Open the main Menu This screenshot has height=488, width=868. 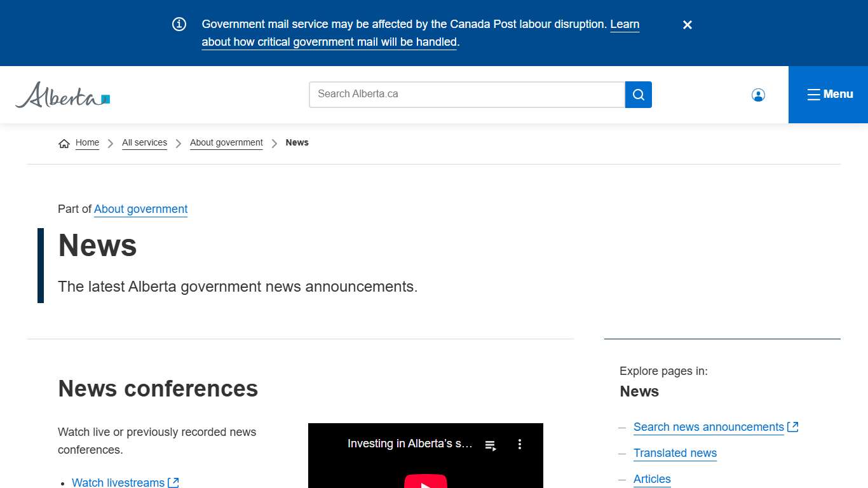tap(829, 95)
